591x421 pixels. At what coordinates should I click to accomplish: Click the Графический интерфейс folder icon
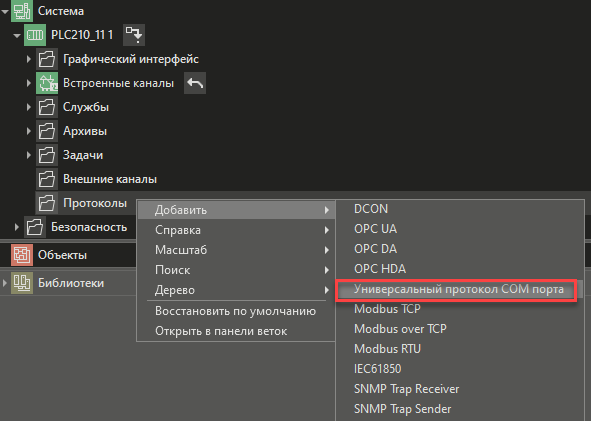click(47, 59)
